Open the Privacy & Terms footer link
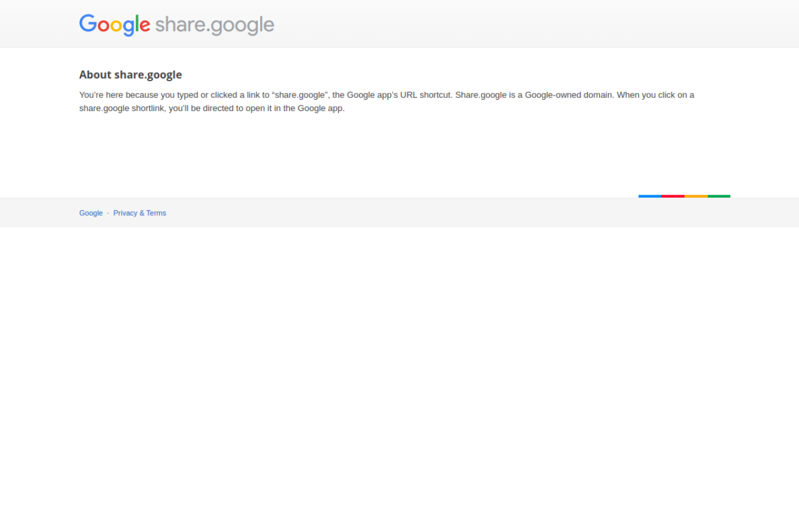Screen dimensions: 799x532 140,213
